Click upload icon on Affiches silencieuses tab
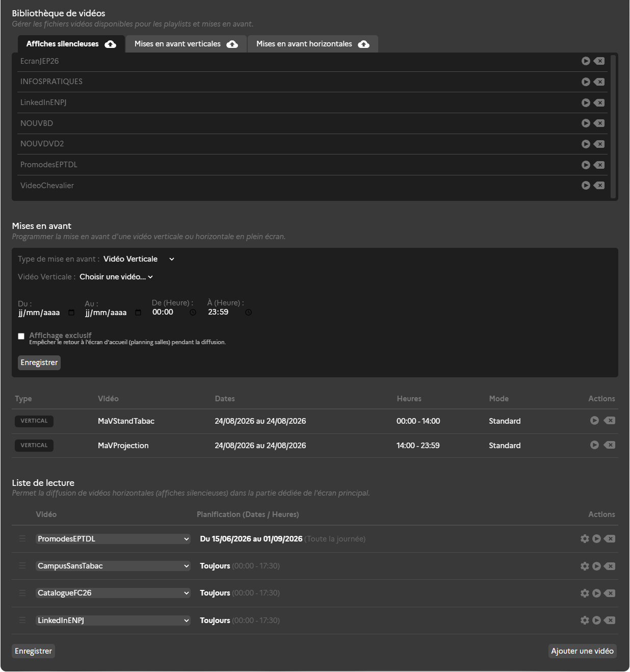 tap(110, 44)
